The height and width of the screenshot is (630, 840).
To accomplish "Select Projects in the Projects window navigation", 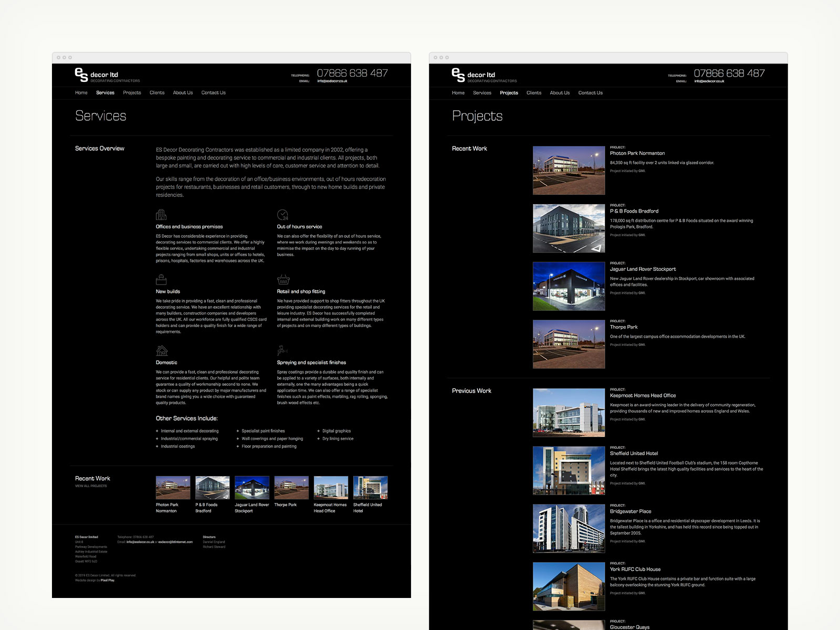I will click(509, 93).
